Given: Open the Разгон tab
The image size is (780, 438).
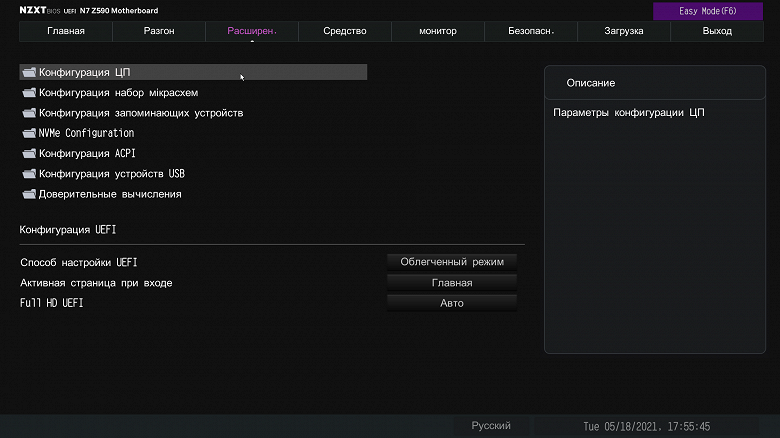Looking at the screenshot, I should click(x=159, y=31).
